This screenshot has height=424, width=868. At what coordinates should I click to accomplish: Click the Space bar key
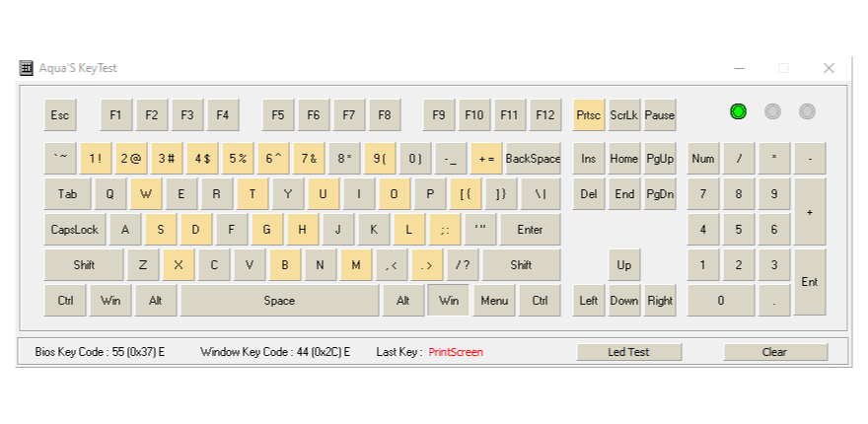point(279,301)
